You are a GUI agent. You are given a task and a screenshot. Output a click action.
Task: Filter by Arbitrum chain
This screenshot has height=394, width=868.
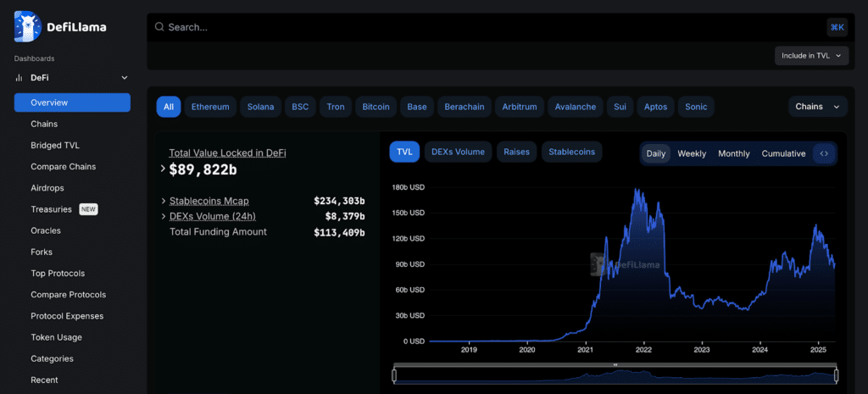click(x=520, y=107)
